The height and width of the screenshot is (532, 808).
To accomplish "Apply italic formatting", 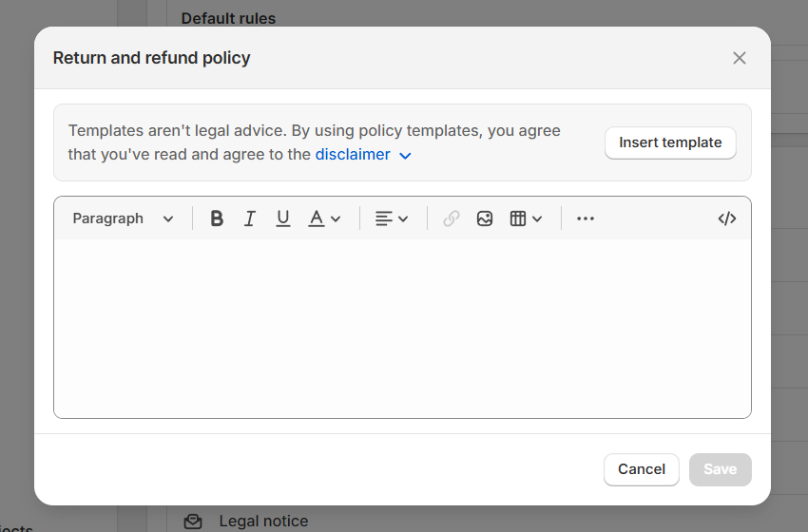I will 250,218.
